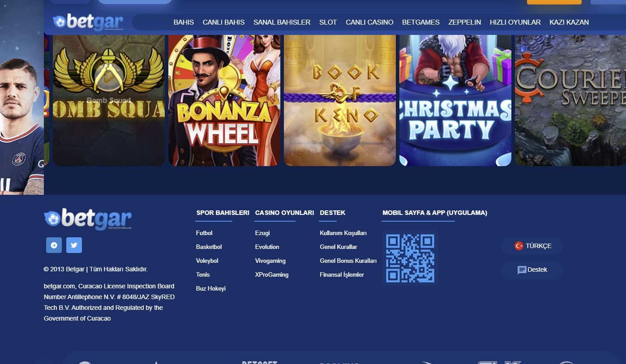Select ZEPPELIN from the navigation bar

point(464,22)
